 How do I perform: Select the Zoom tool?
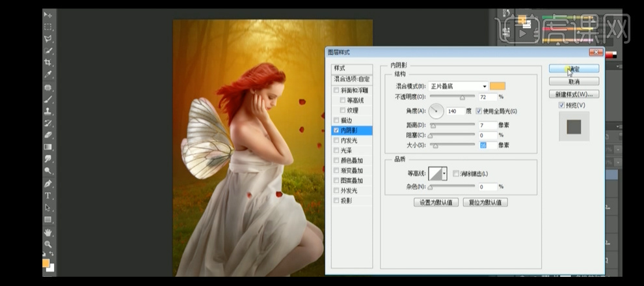click(48, 244)
